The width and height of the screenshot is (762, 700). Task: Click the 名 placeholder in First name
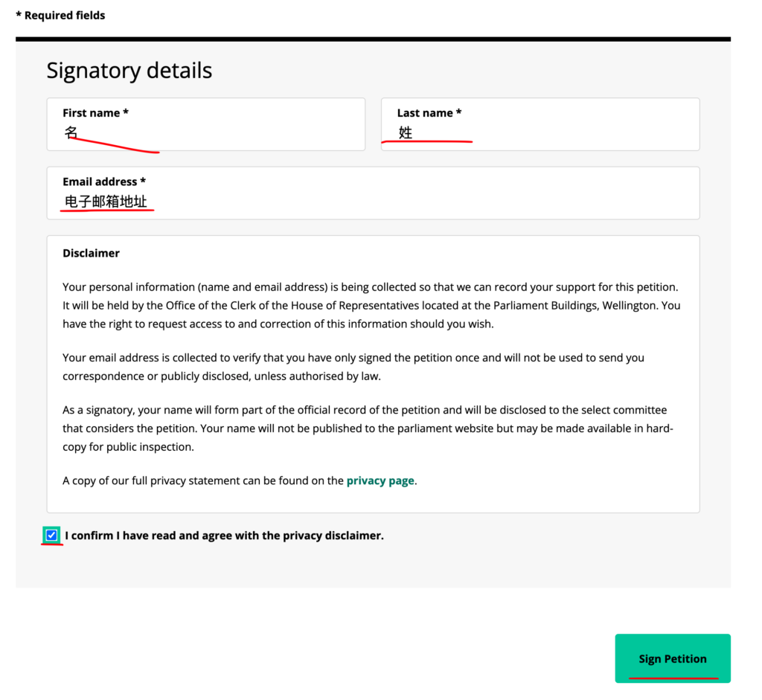pyautogui.click(x=71, y=132)
